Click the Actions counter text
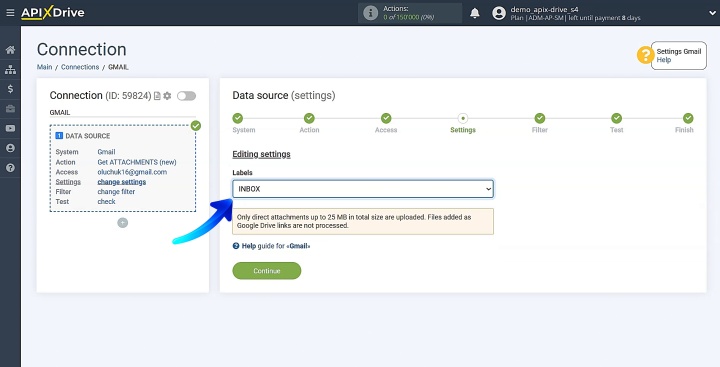 pos(409,13)
